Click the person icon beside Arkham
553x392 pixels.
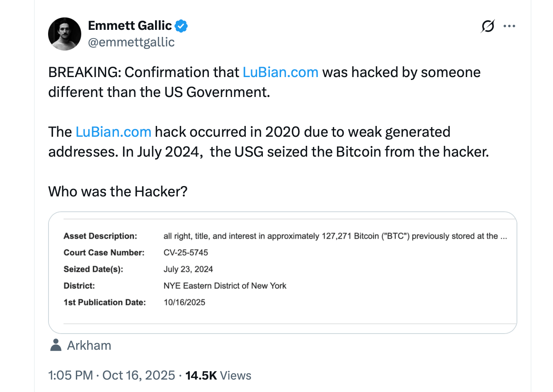pyautogui.click(x=56, y=345)
